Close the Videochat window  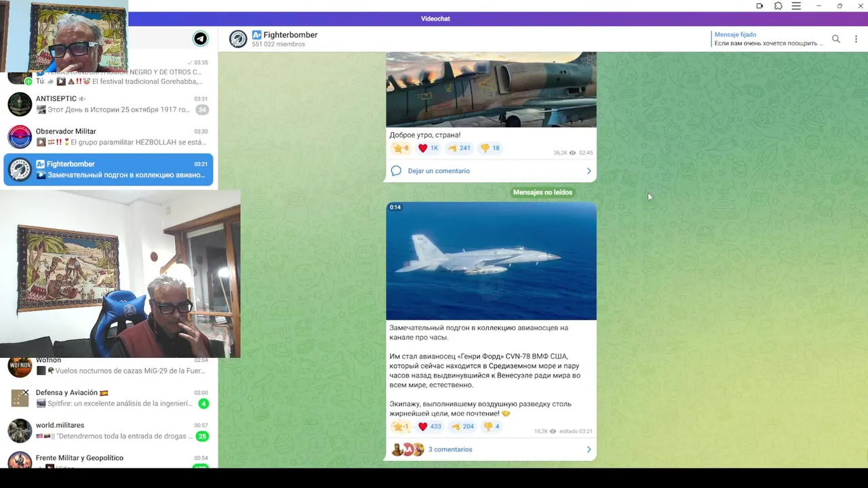[861, 6]
